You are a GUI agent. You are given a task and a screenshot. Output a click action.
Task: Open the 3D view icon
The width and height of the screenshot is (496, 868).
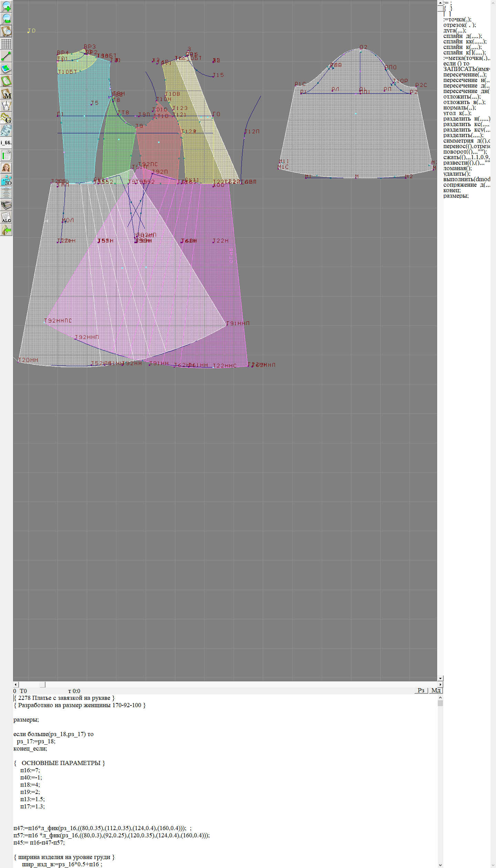(6, 180)
